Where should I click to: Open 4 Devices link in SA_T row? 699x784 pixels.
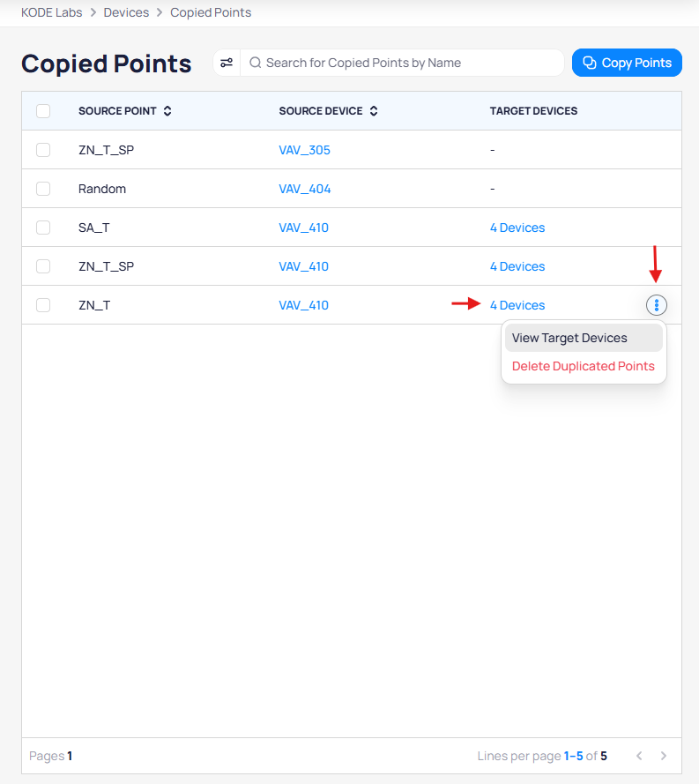coord(517,228)
